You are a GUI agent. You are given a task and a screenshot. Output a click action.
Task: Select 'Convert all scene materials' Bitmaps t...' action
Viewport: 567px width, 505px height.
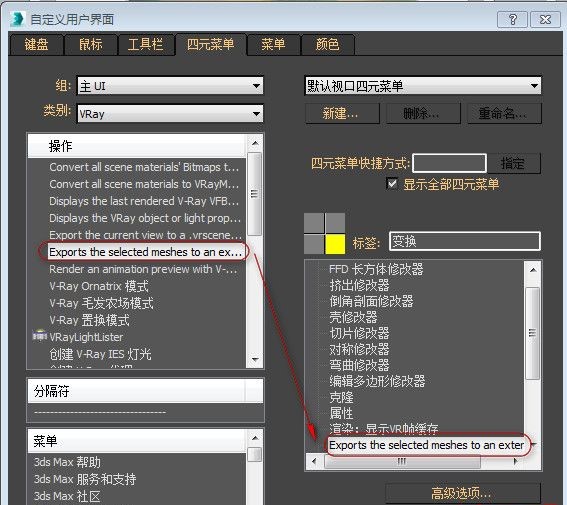pos(144,167)
